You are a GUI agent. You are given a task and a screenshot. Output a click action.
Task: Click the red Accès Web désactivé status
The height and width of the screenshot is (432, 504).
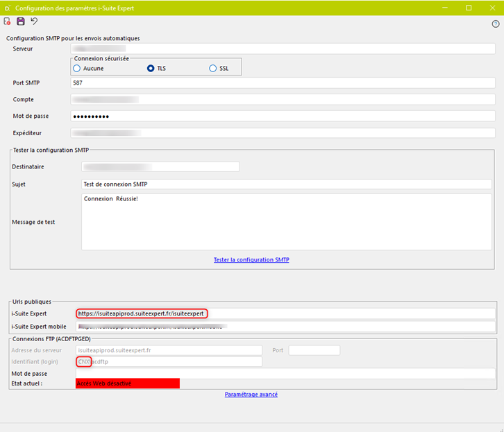click(x=127, y=383)
